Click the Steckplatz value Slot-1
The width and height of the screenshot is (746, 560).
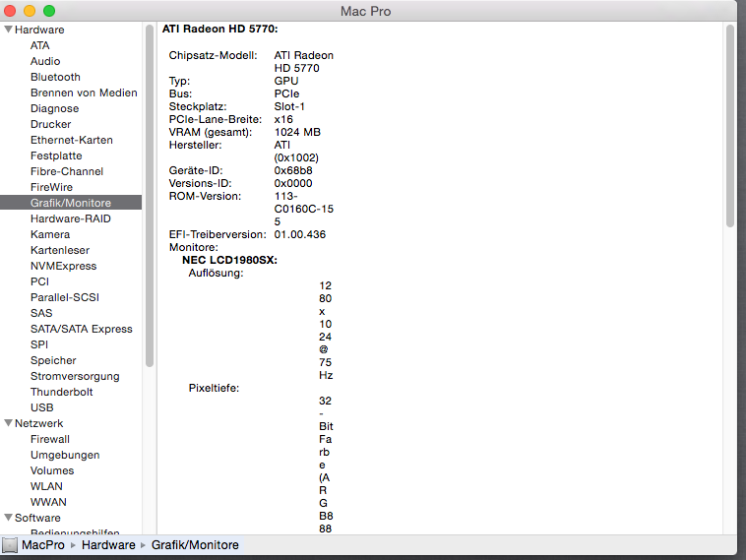(289, 106)
